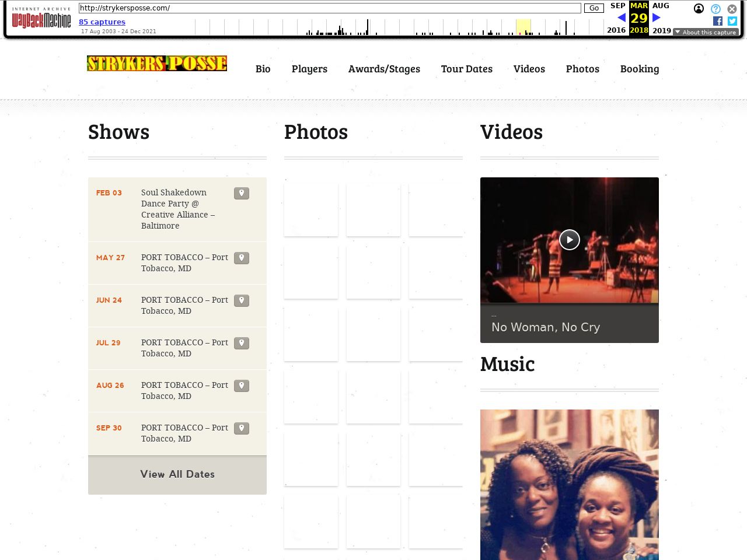Open the map marker for SEP 30 show

tap(242, 428)
